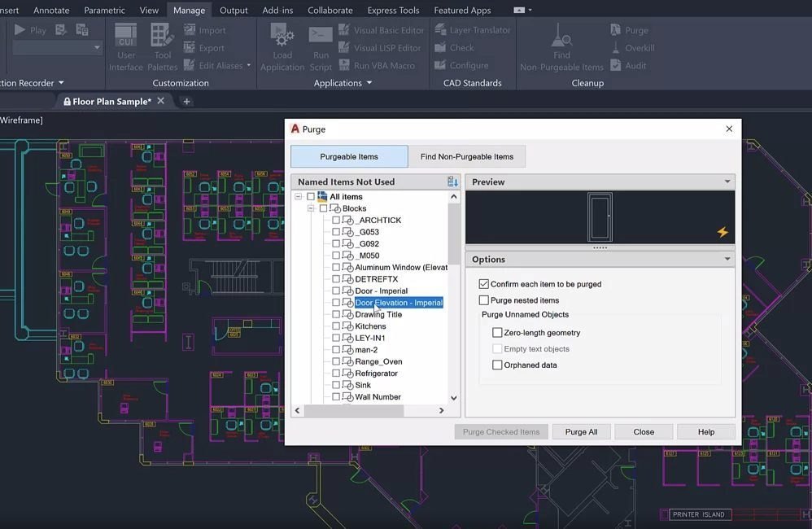Uncheck Confirm each item to be purged
Screen dimensions: 812x529
(484, 283)
